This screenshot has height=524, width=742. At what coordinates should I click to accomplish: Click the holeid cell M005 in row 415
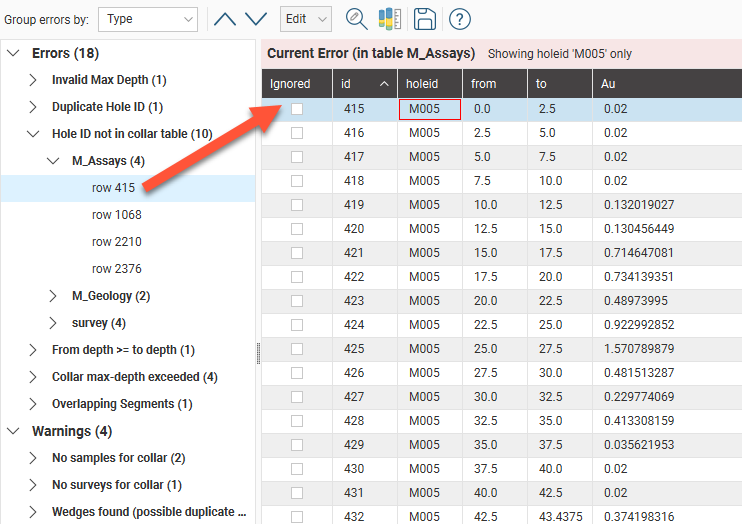tap(429, 109)
